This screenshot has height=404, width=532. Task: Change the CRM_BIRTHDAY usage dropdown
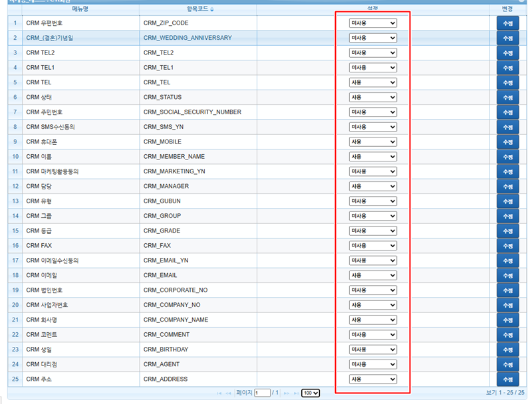pyautogui.click(x=373, y=350)
